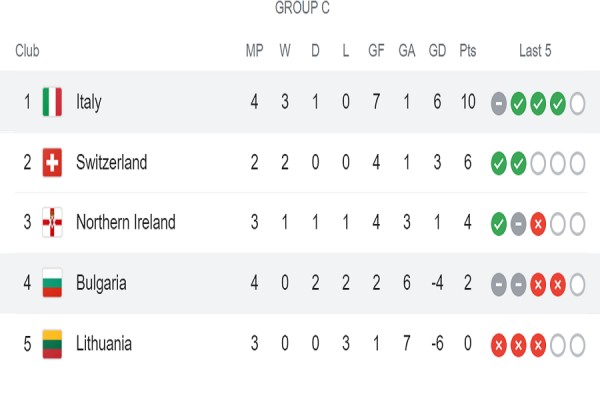This screenshot has height=400, width=600.
Task: Open the Northern Ireland team link
Action: pyautogui.click(x=126, y=222)
